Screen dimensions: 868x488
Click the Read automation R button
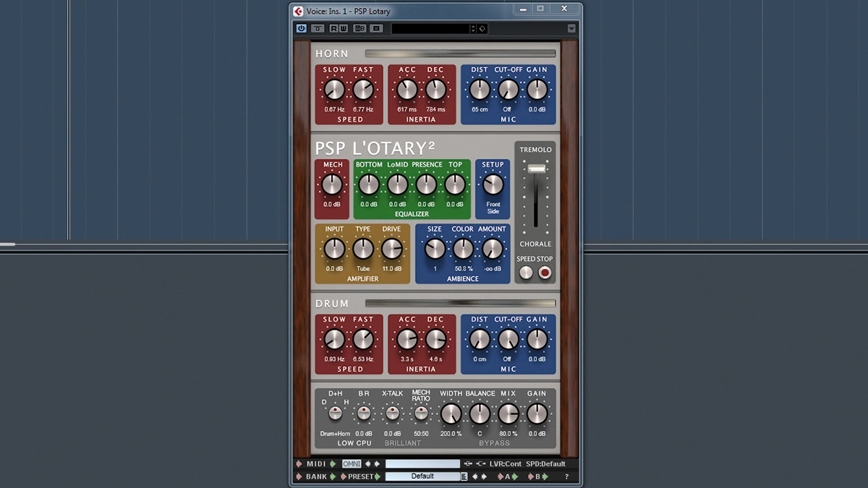coord(334,28)
